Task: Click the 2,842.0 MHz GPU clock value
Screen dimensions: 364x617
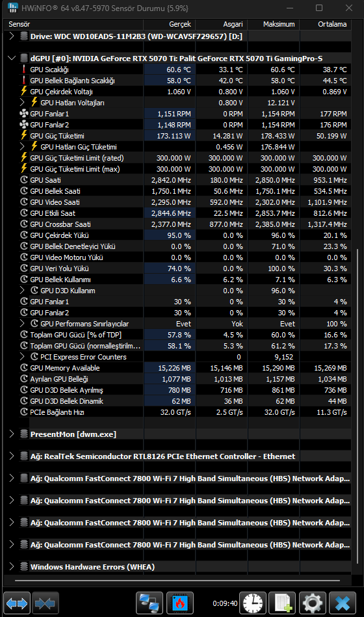Action: pyautogui.click(x=171, y=180)
